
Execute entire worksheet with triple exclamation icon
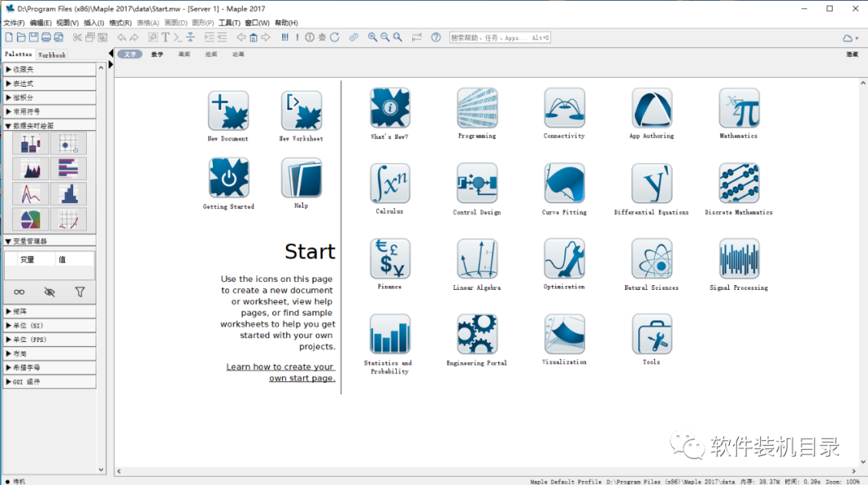(285, 38)
